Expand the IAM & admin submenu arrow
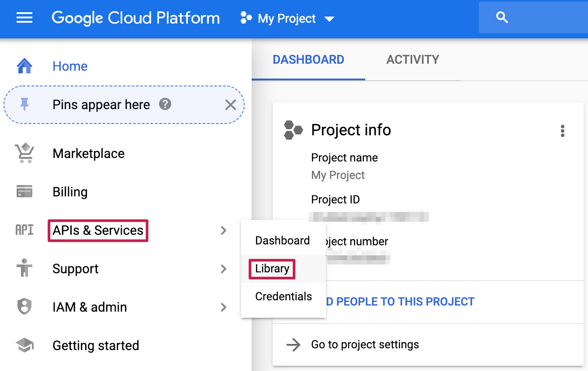 click(x=224, y=307)
